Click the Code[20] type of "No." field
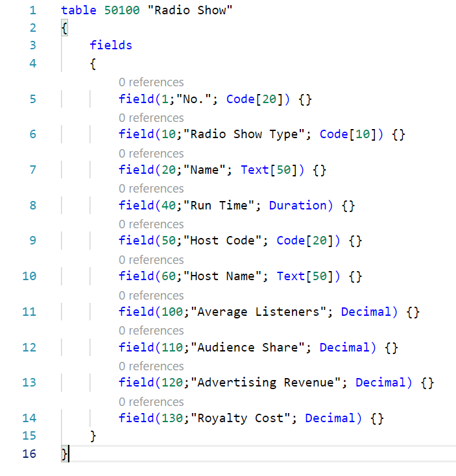This screenshot has height=476, width=456. [255, 99]
